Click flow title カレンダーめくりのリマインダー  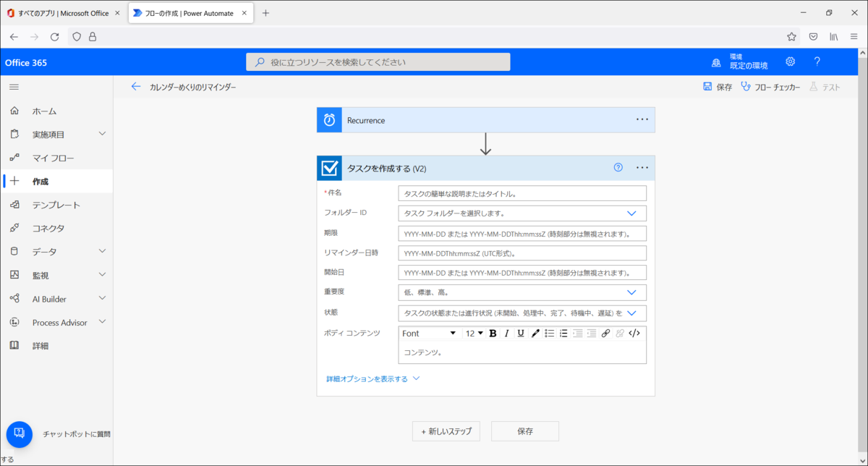coord(193,88)
